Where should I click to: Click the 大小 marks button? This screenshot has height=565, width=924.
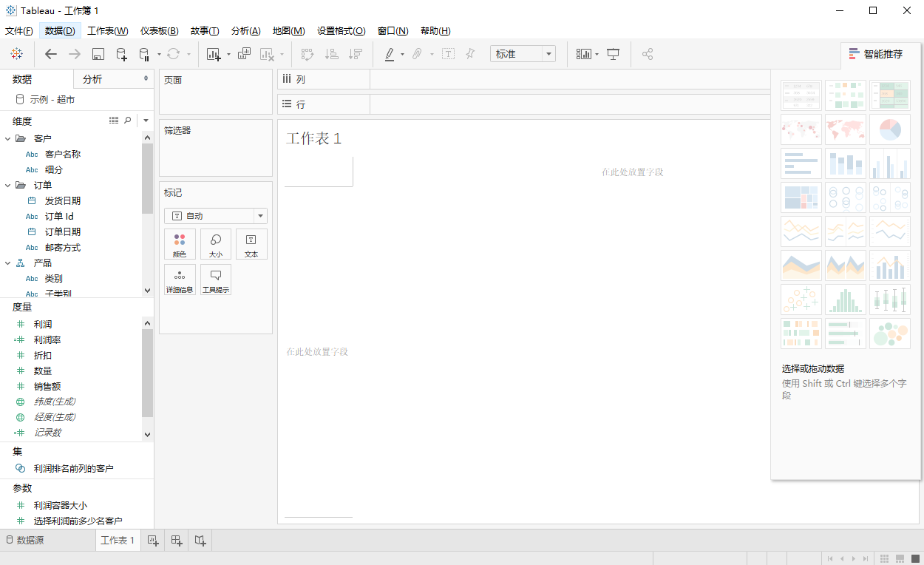(216, 244)
